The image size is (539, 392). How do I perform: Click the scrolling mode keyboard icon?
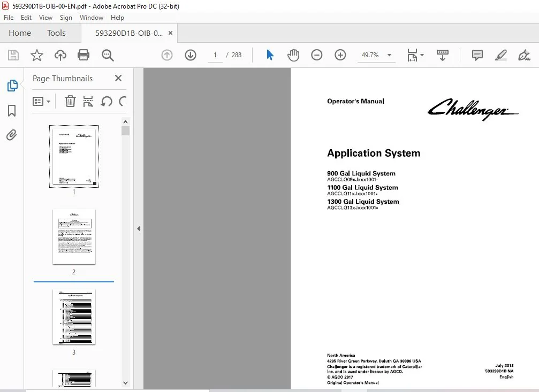click(x=443, y=55)
